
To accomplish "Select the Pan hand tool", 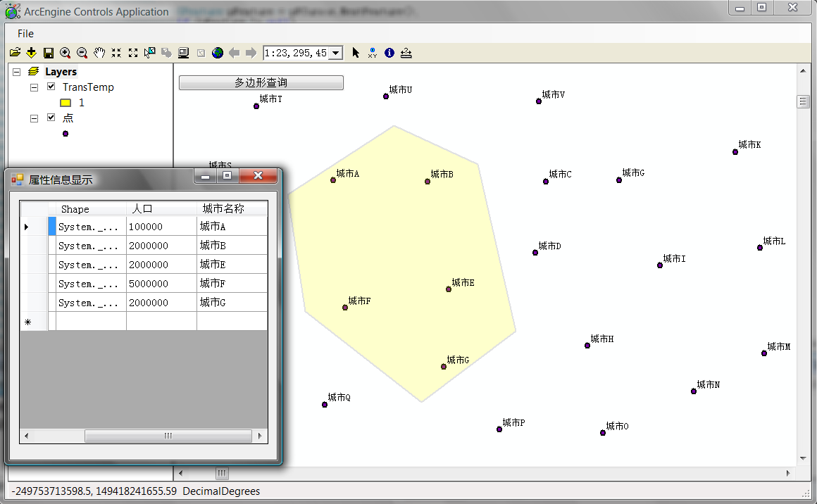I will 99,53.
